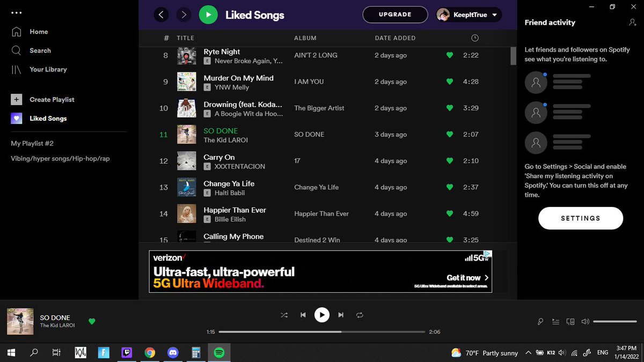Sort by the TITLE column header
644x362 pixels.
point(185,38)
